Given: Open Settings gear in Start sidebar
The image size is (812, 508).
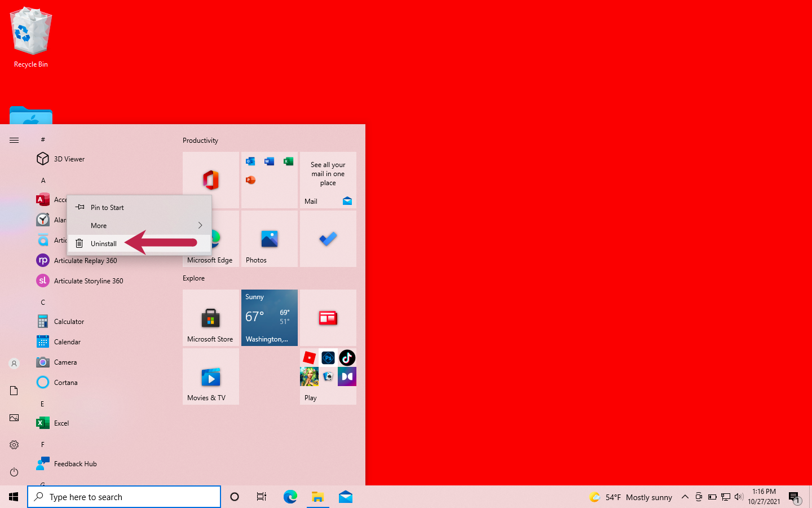Looking at the screenshot, I should (x=14, y=445).
